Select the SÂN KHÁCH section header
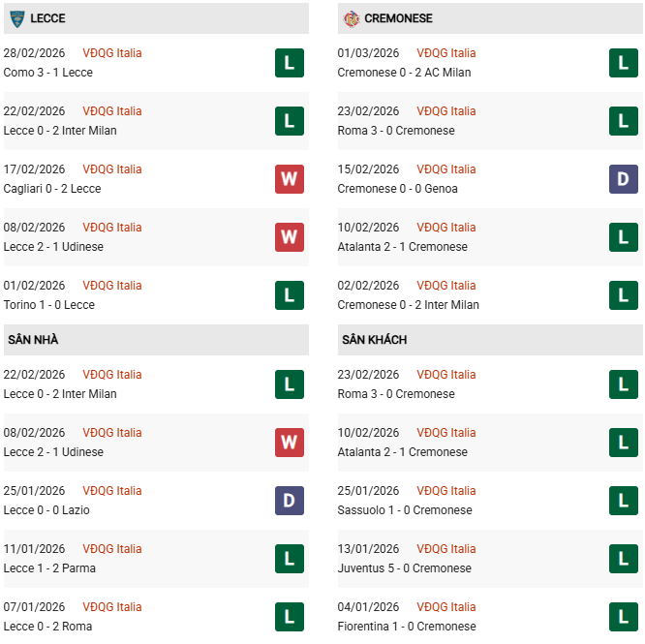 pyautogui.click(x=374, y=340)
